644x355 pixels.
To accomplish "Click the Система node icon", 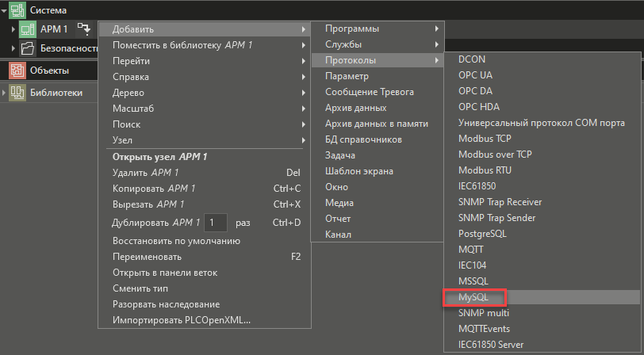I will tap(17, 10).
